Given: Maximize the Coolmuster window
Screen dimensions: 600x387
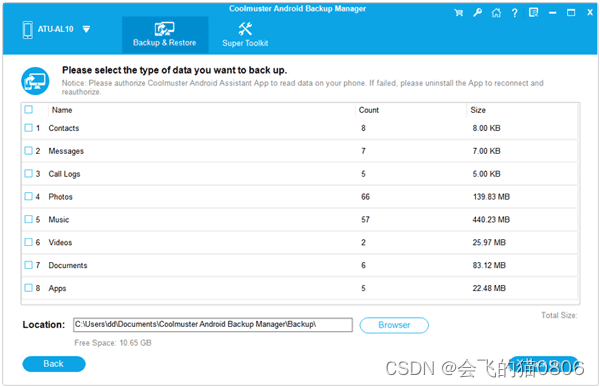Looking at the screenshot, I should click(571, 13).
